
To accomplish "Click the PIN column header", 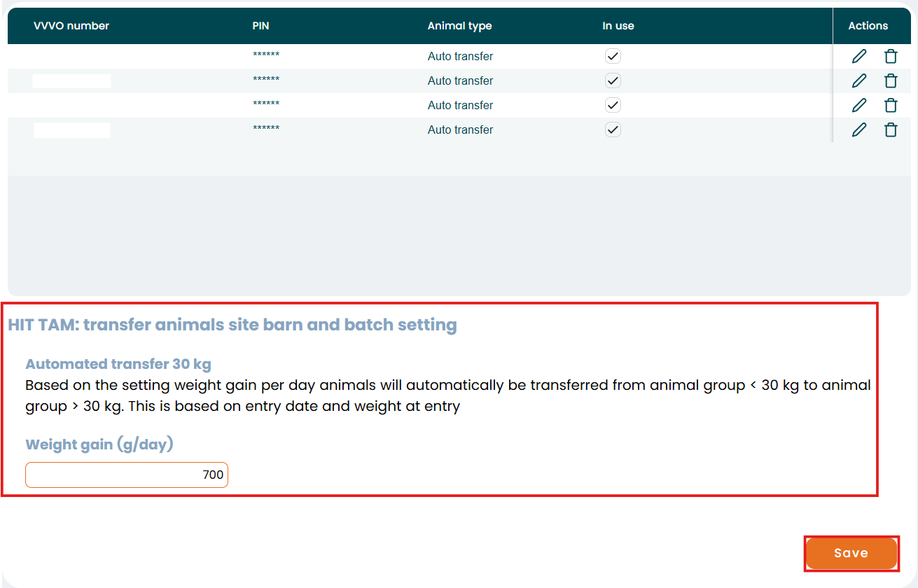I will pos(260,26).
